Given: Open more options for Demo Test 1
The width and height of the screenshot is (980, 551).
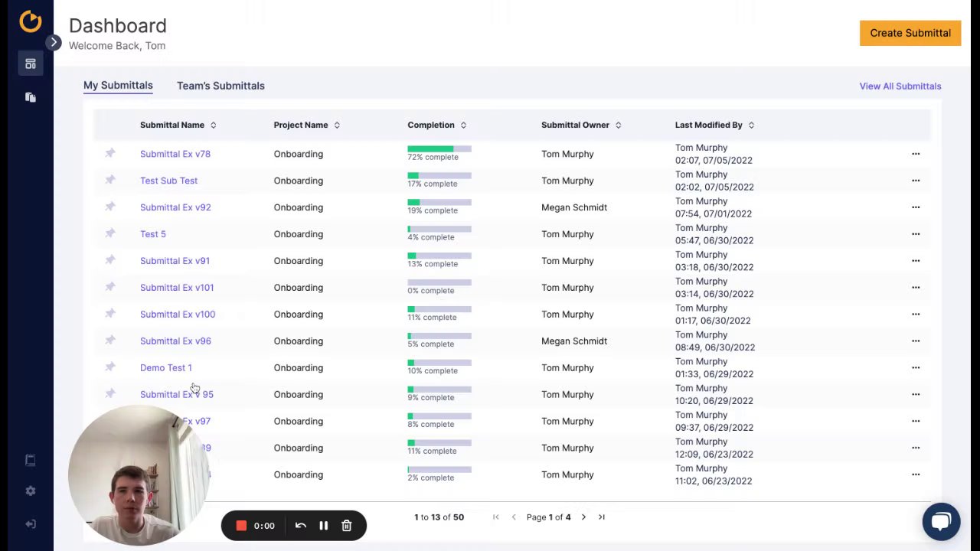Looking at the screenshot, I should pos(916,368).
